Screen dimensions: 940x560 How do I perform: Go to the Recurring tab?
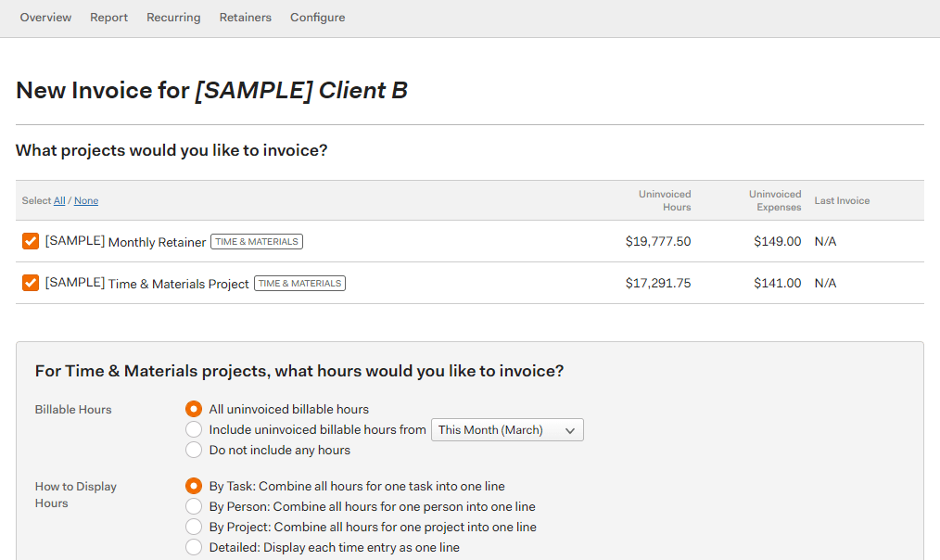tap(173, 18)
